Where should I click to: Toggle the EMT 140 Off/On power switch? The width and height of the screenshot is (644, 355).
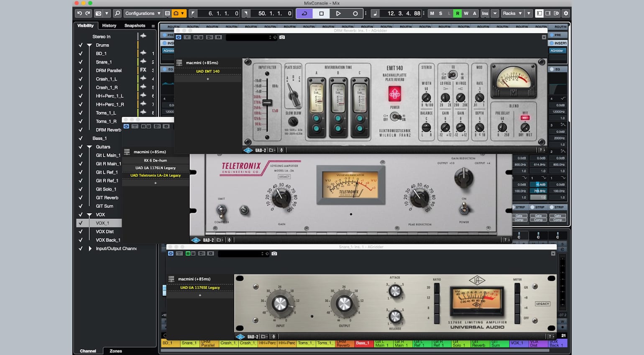click(x=395, y=117)
